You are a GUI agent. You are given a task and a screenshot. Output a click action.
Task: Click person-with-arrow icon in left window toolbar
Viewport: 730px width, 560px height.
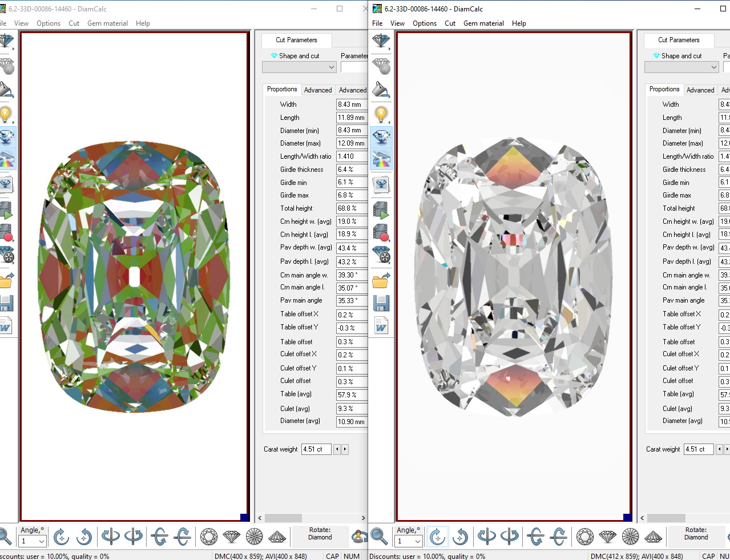pyautogui.click(x=360, y=537)
